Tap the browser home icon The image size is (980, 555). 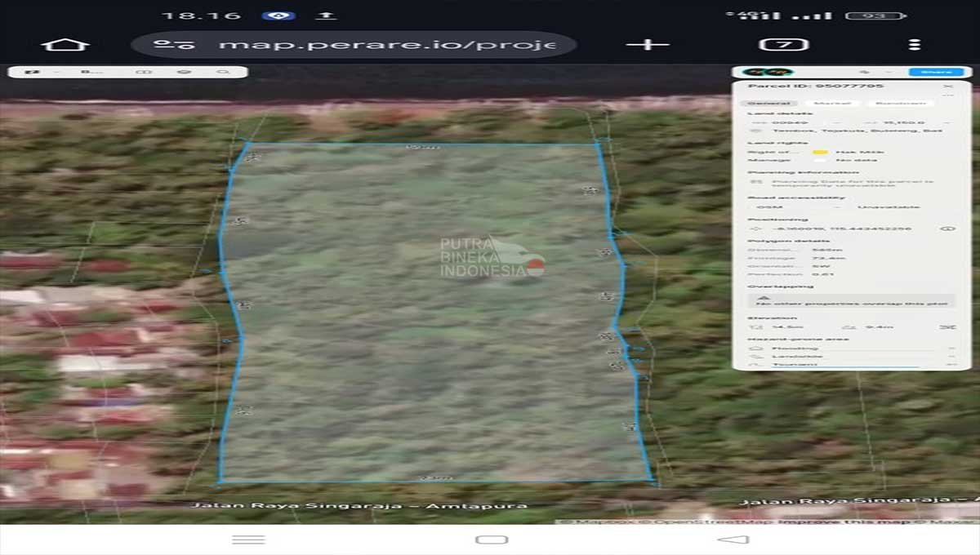click(65, 44)
